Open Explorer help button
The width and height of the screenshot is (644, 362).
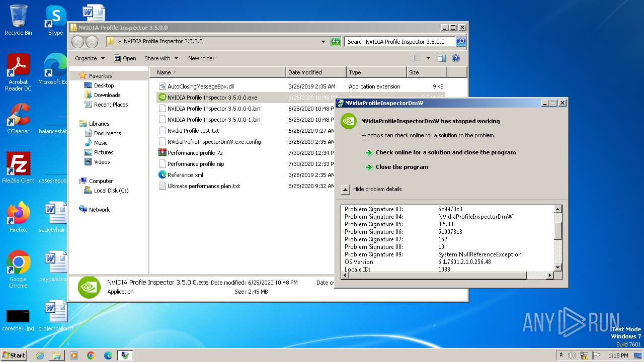[456, 58]
